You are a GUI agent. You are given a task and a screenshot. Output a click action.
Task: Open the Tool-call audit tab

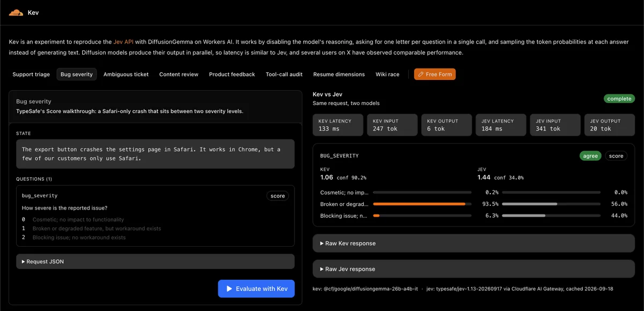284,75
